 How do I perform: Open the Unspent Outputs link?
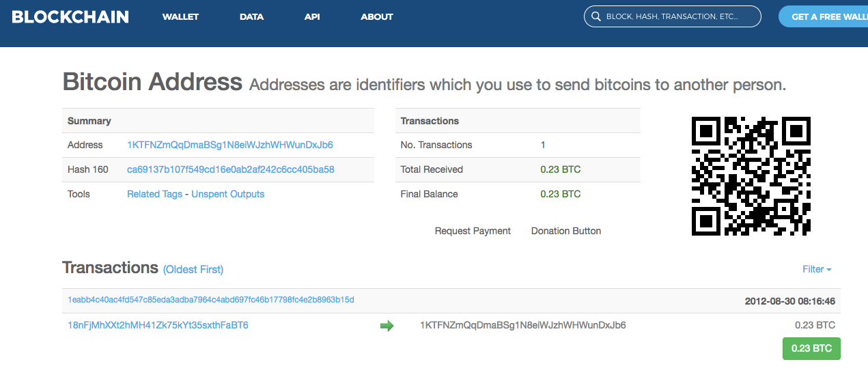click(228, 194)
